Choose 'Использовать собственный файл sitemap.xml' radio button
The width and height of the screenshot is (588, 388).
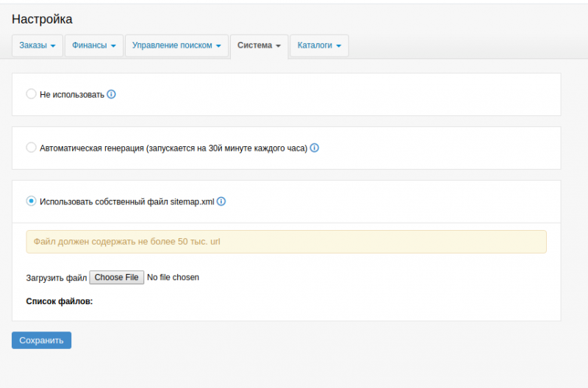pos(31,201)
